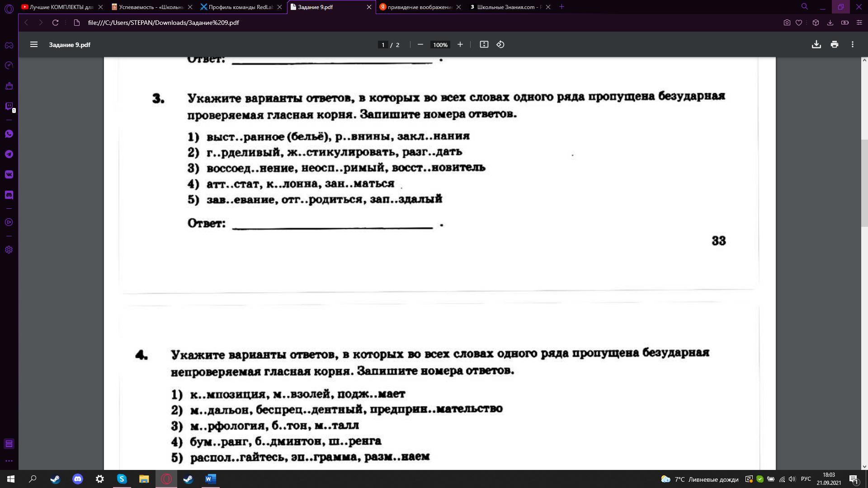Open PDF viewer more actions menu
Screen dimensions: 868x488
coord(853,44)
